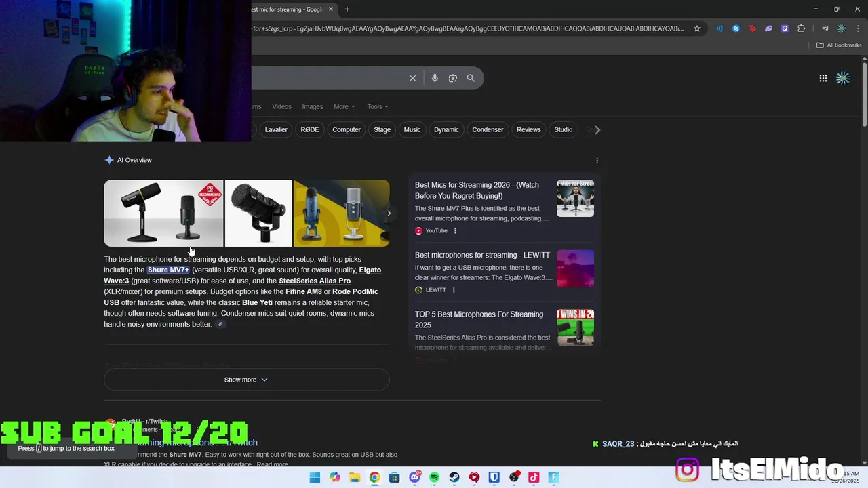The width and height of the screenshot is (868, 488).
Task: Open the Blue Yeti image thumbnail
Action: point(341,213)
